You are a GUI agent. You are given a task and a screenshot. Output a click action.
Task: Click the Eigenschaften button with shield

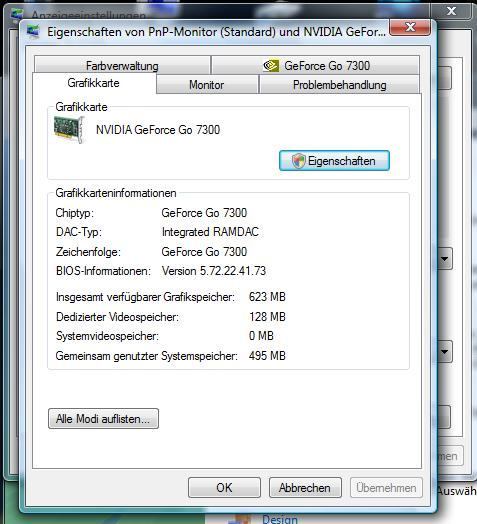334,161
